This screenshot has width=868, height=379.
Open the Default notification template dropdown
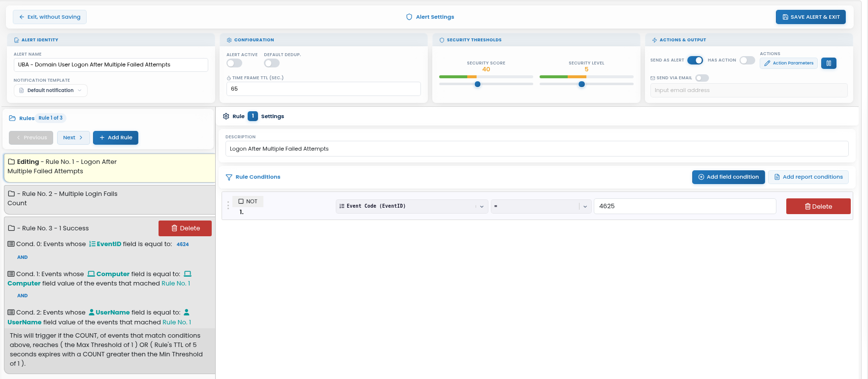(x=51, y=91)
